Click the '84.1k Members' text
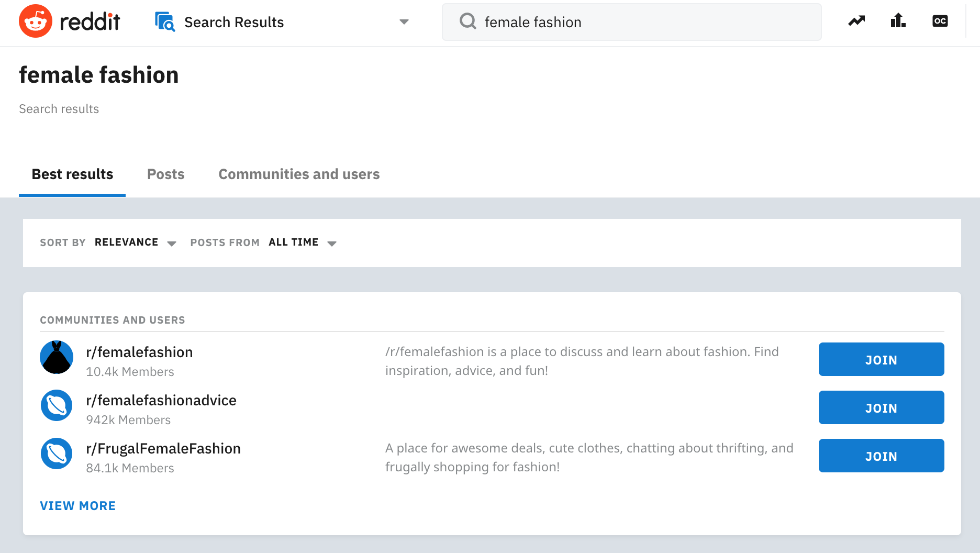This screenshot has width=980, height=553. (130, 468)
